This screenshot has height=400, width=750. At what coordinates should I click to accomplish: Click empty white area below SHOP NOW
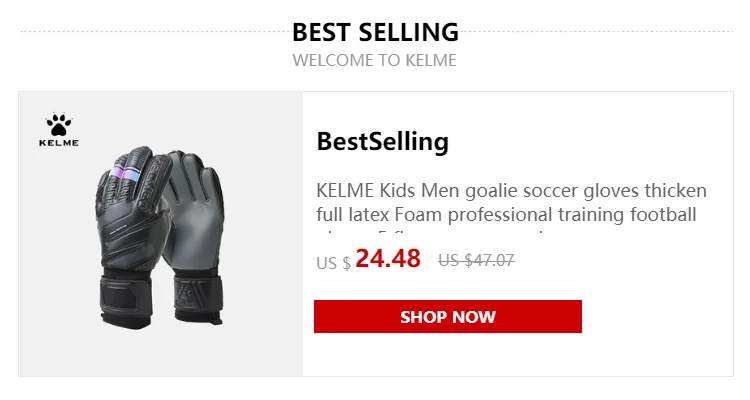[517, 355]
